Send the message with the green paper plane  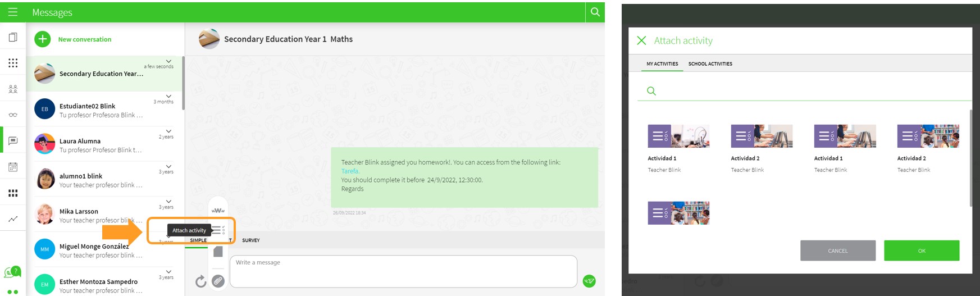[589, 281]
